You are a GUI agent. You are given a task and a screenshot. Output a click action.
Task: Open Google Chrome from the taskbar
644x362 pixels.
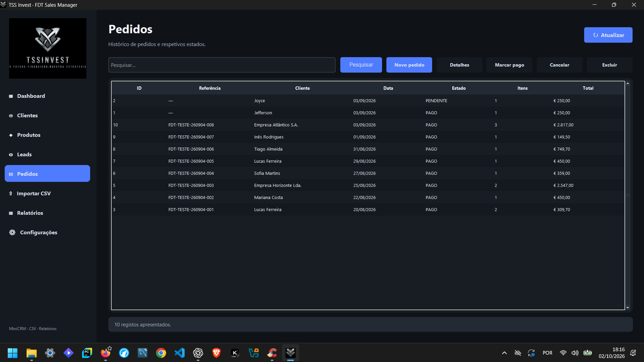point(161,353)
